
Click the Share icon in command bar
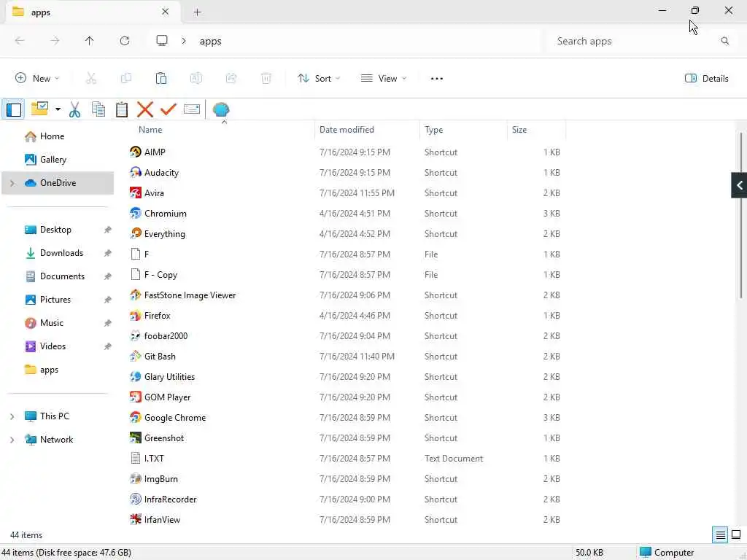(x=231, y=79)
